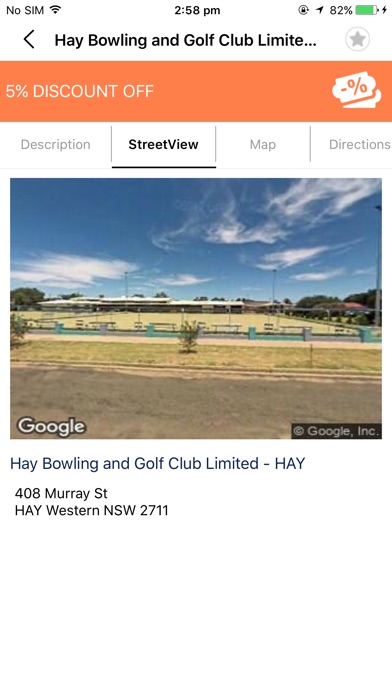Tap the location services arrow icon
Viewport: 392px width, 696px height.
point(320,10)
